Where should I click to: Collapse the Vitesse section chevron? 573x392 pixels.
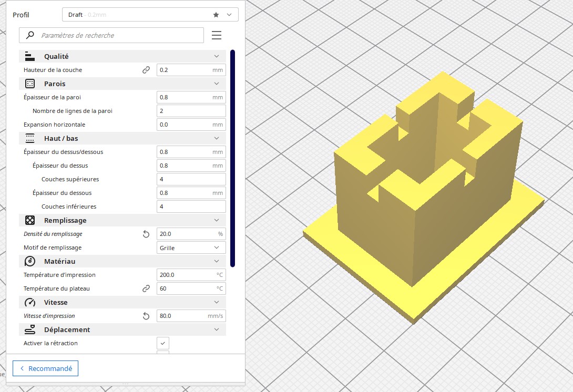click(217, 302)
